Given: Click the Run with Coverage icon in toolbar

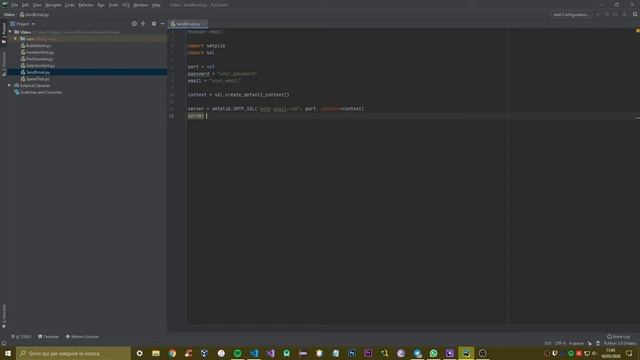Looking at the screenshot, I should pyautogui.click(x=615, y=14).
